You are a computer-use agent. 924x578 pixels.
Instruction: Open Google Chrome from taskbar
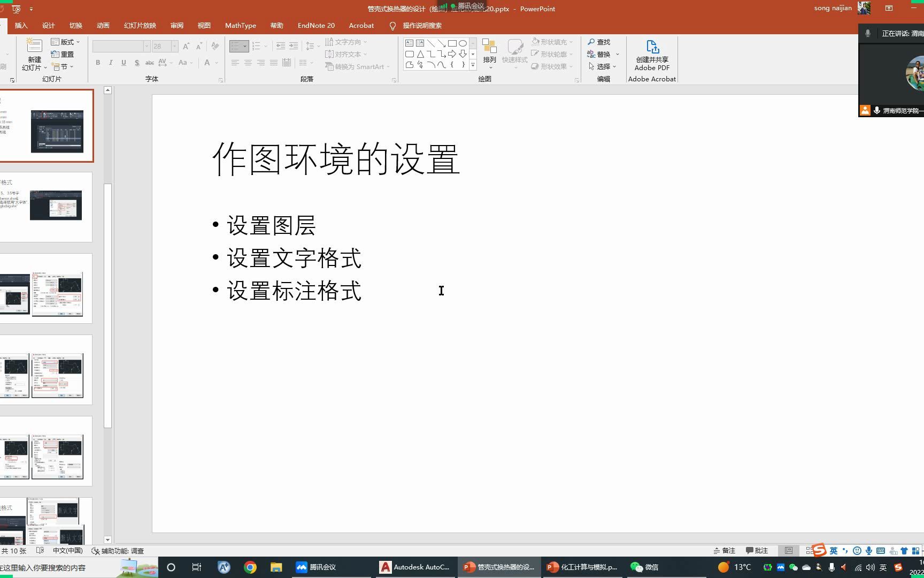250,567
